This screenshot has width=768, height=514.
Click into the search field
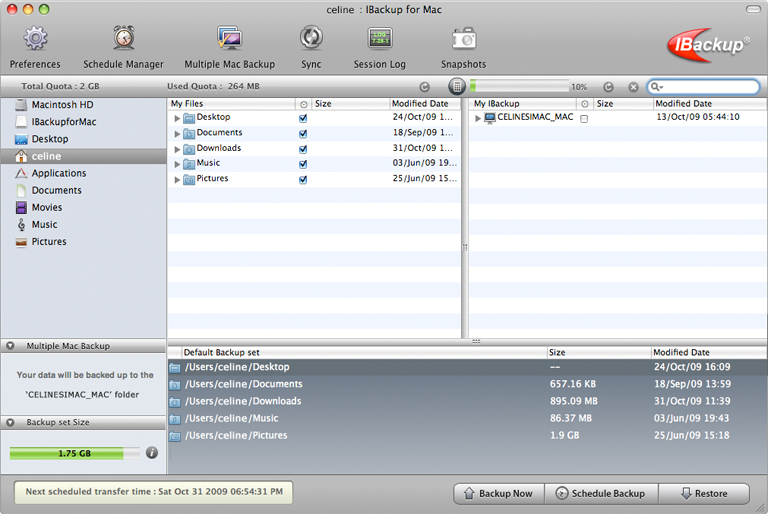(x=704, y=87)
